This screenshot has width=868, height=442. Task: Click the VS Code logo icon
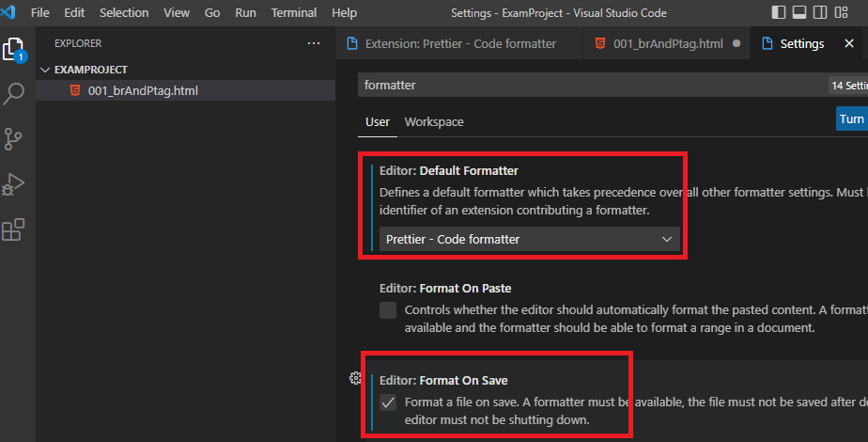click(x=8, y=12)
